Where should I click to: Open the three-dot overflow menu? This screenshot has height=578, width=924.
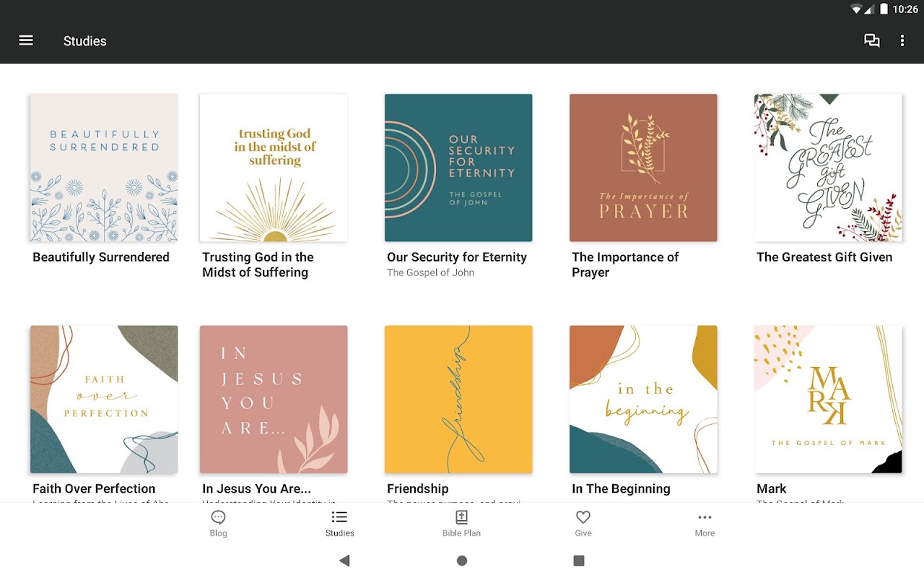pyautogui.click(x=902, y=40)
